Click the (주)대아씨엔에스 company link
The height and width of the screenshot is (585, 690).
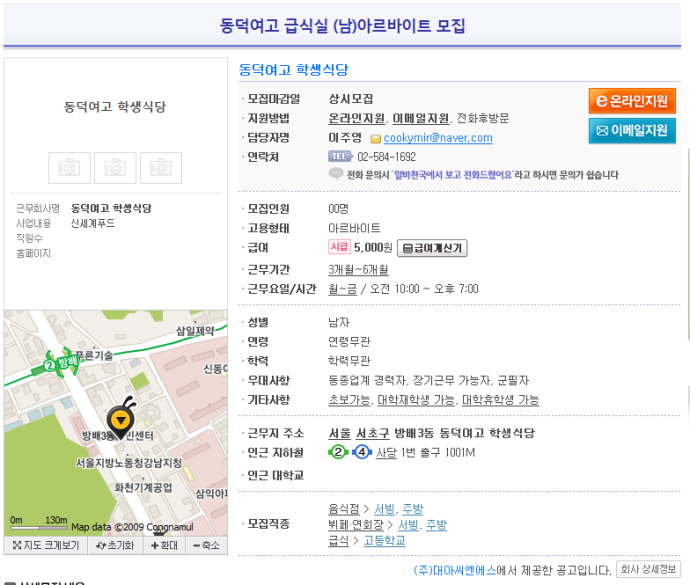[x=455, y=570]
